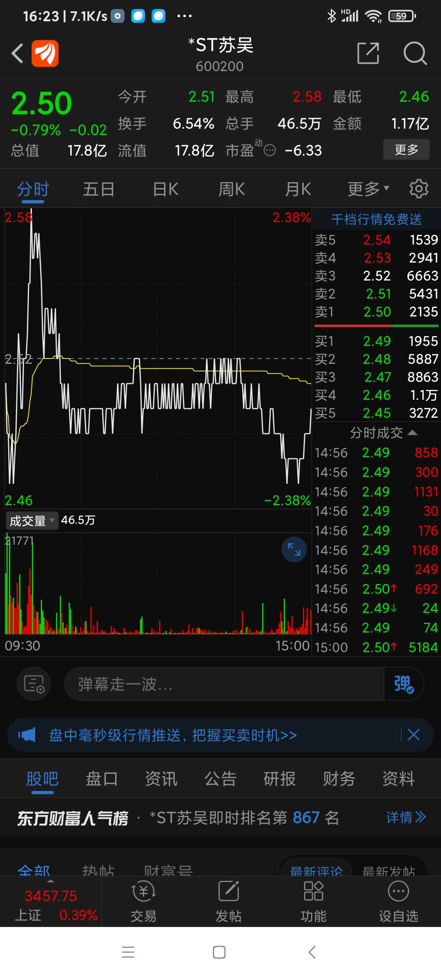
Task: Select the 股吧 tab
Action: 42,779
